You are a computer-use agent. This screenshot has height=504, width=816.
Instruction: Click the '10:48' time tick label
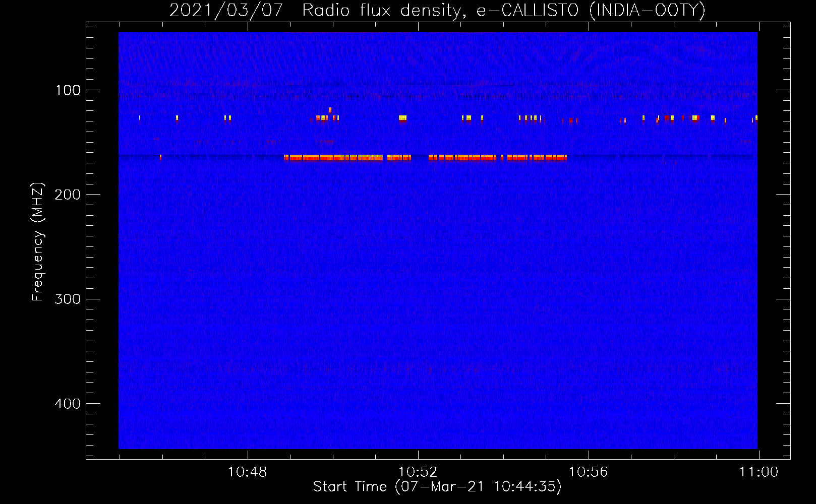[x=247, y=472]
